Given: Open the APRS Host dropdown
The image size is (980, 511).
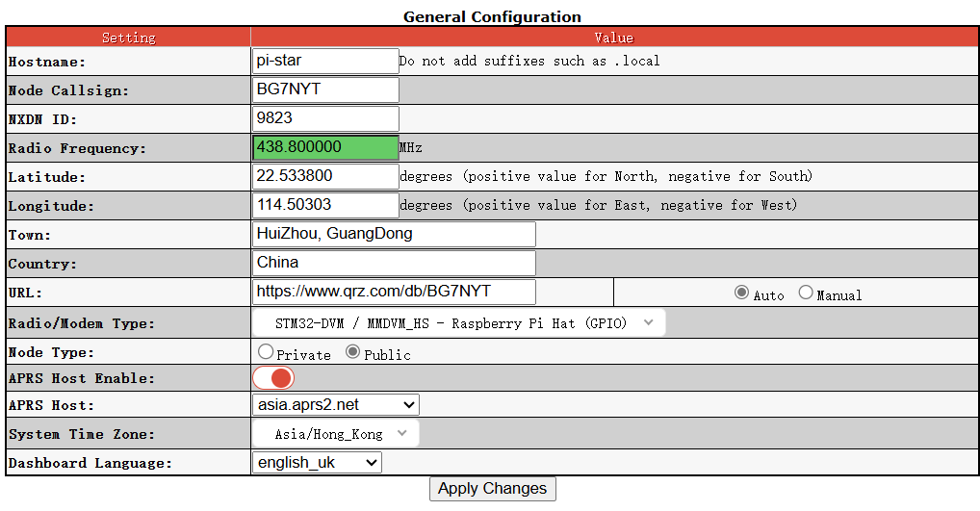Looking at the screenshot, I should [x=336, y=405].
